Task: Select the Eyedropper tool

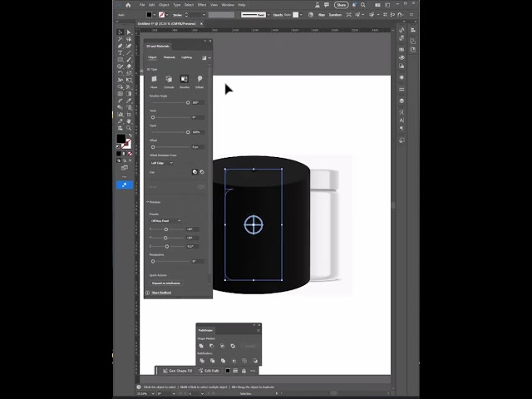Action: click(129, 101)
